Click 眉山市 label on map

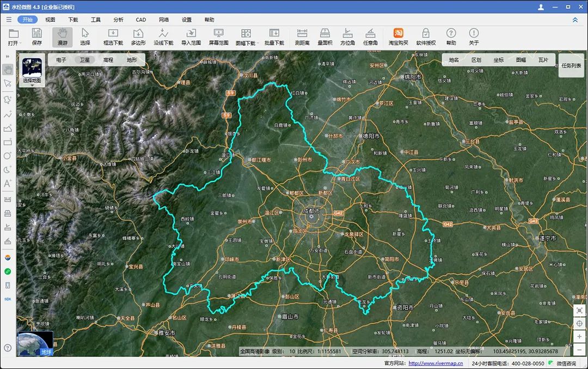tap(290, 317)
